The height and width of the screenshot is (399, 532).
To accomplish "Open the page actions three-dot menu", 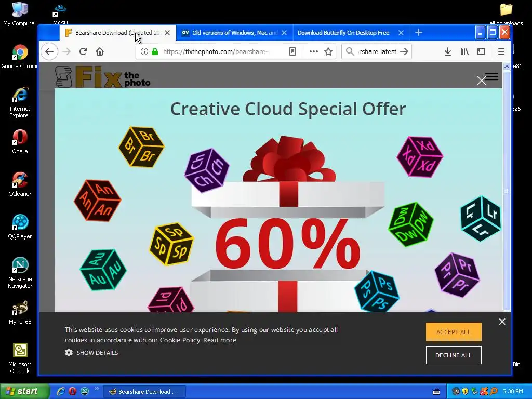I will (x=314, y=51).
